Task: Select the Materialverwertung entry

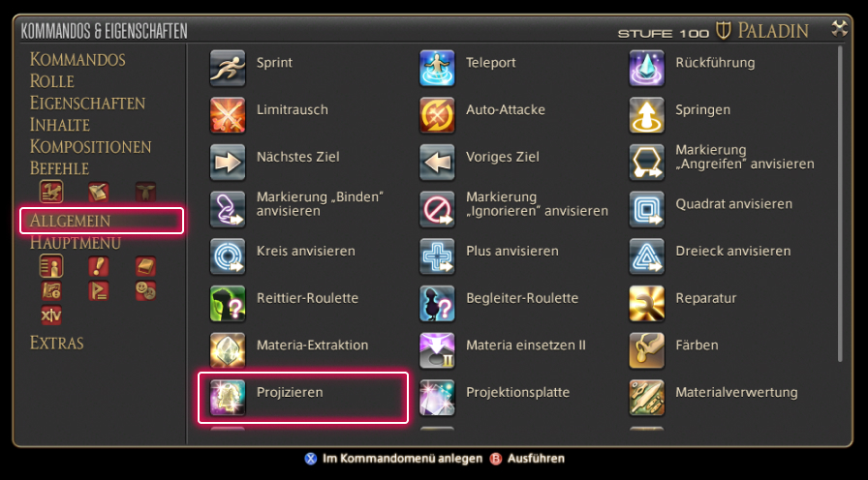Action: [714, 398]
